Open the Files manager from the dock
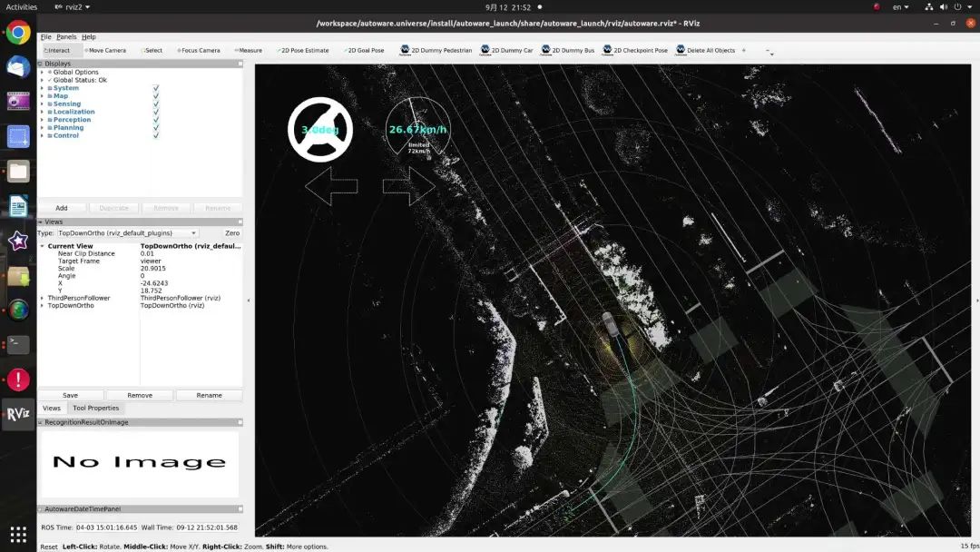 click(18, 171)
